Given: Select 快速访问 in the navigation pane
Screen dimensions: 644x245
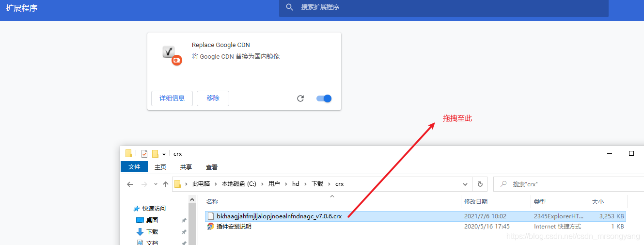Looking at the screenshot, I should [154, 209].
